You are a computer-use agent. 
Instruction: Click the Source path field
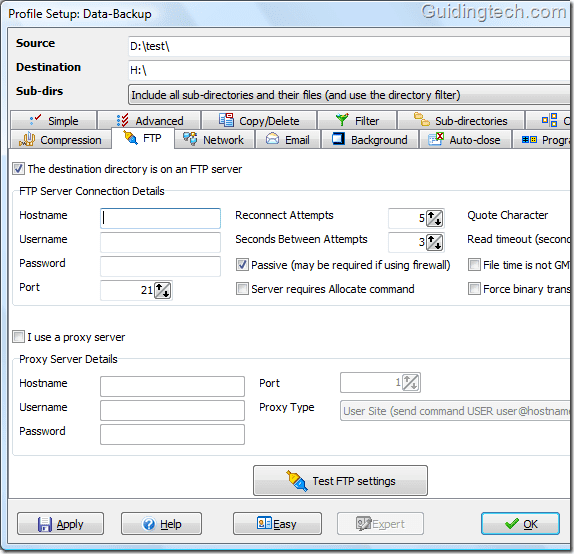pos(349,46)
